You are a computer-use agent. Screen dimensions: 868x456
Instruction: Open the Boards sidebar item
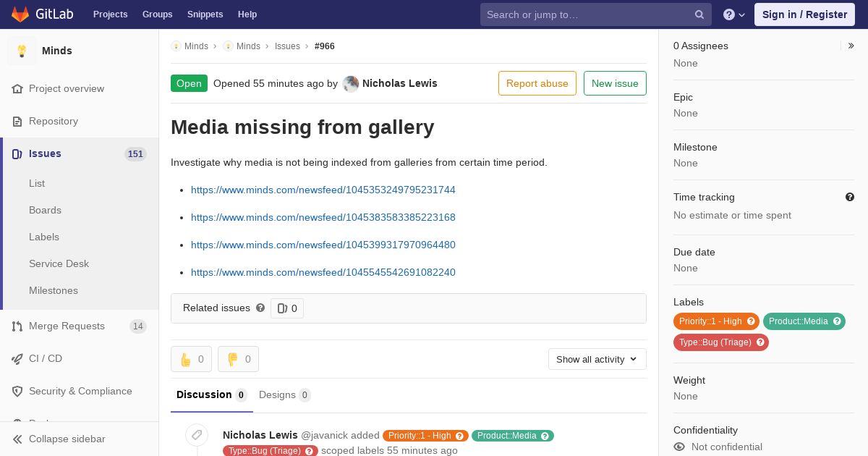tap(45, 210)
